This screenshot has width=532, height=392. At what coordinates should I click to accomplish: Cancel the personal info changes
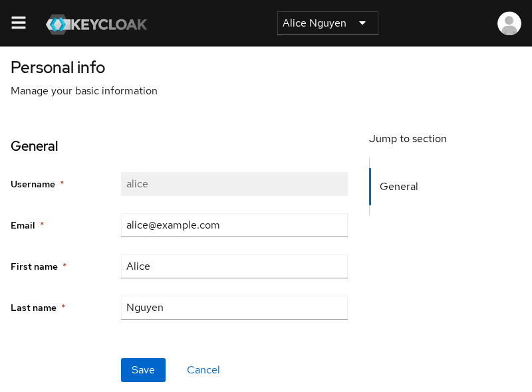point(203,370)
